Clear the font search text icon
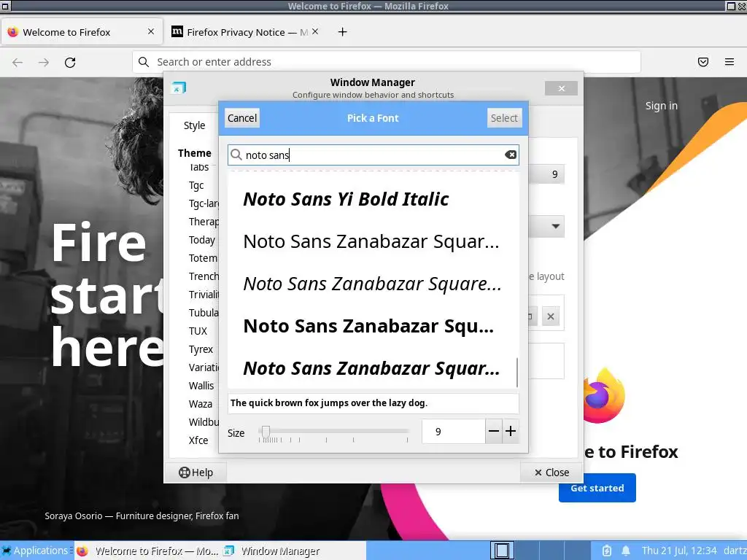The height and width of the screenshot is (560, 747). tap(510, 155)
